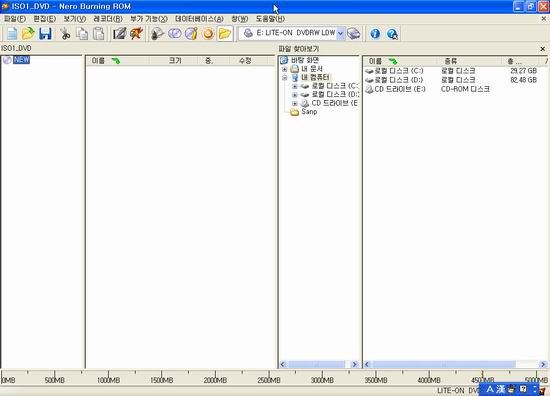Open the 창(W) menu
The height and width of the screenshot is (396, 550).
[240, 19]
